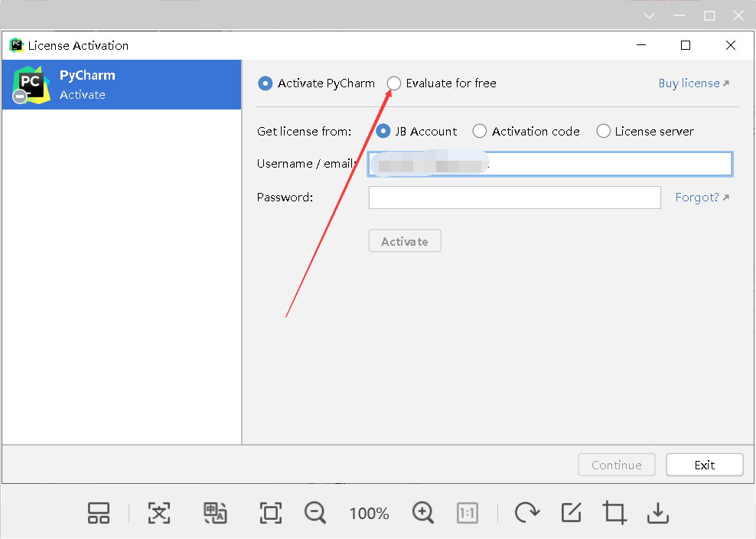This screenshot has height=539, width=756.
Task: Focus the Password input field
Action: (x=514, y=198)
